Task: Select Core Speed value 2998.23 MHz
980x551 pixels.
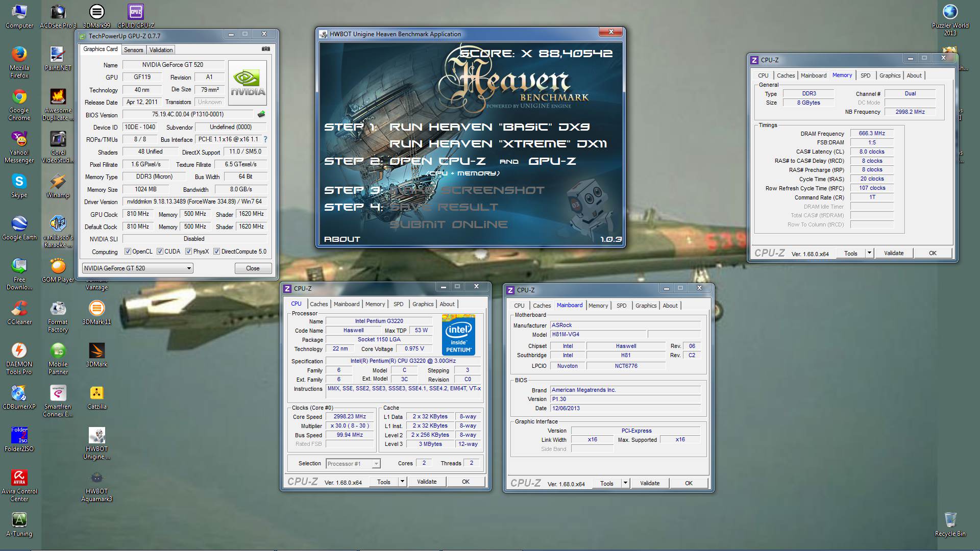Action: 350,417
